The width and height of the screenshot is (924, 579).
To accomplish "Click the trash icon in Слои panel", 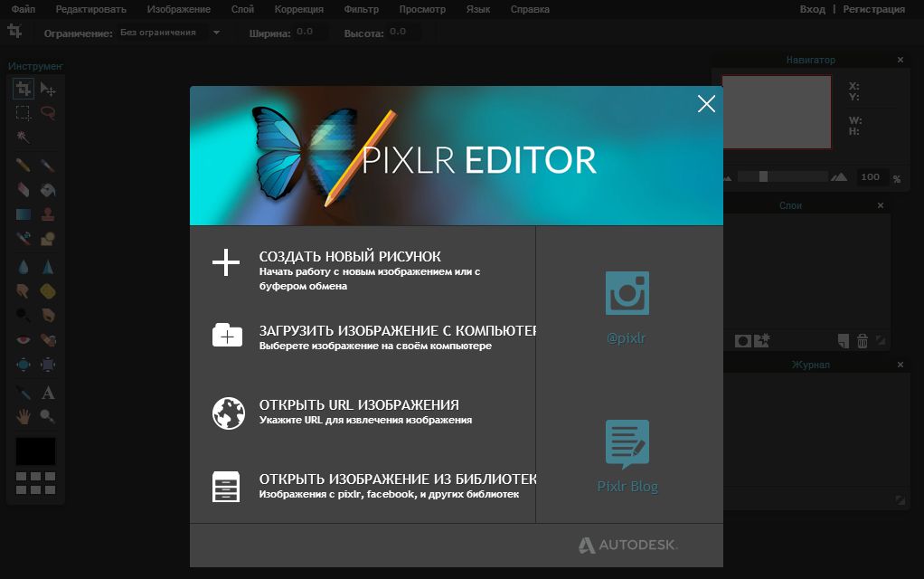I will pos(863,341).
